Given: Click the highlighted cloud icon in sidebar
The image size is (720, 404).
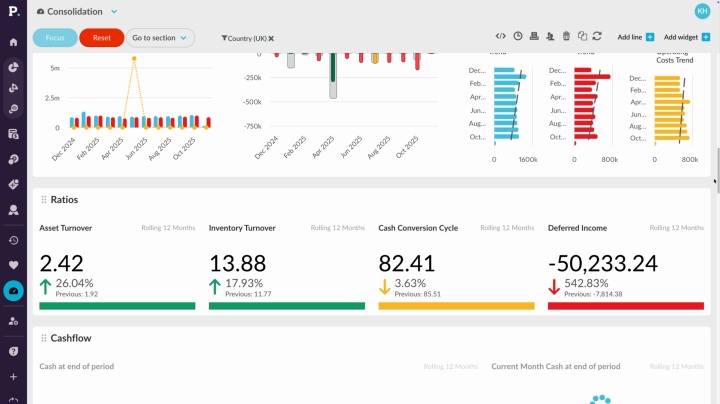Looking at the screenshot, I should pos(13,291).
